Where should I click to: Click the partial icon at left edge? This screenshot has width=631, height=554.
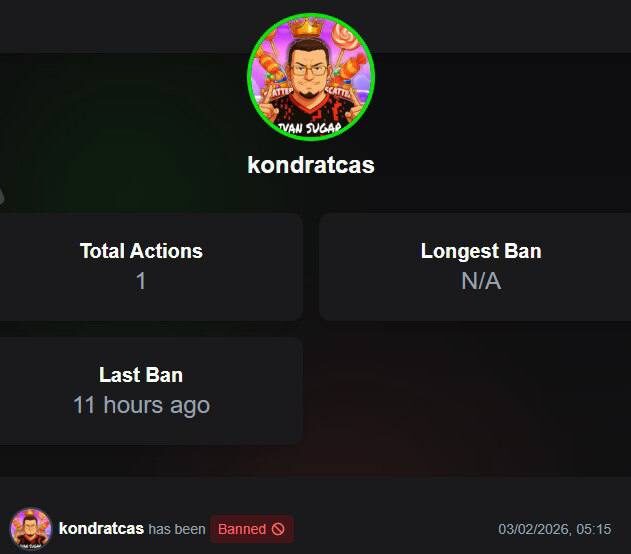pyautogui.click(x=2, y=196)
